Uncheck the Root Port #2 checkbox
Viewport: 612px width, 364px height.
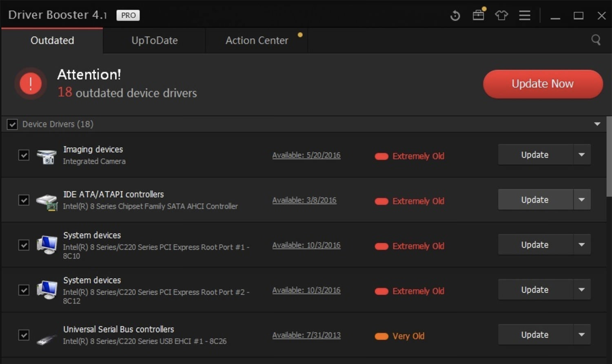[24, 290]
